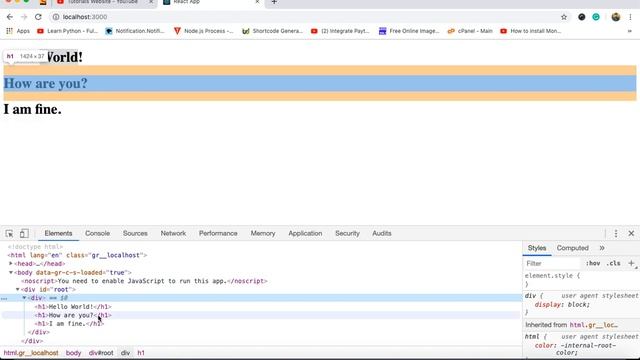Screen dimensions: 640x360
Task: Open the dark round extension icon
Action: click(x=582, y=17)
